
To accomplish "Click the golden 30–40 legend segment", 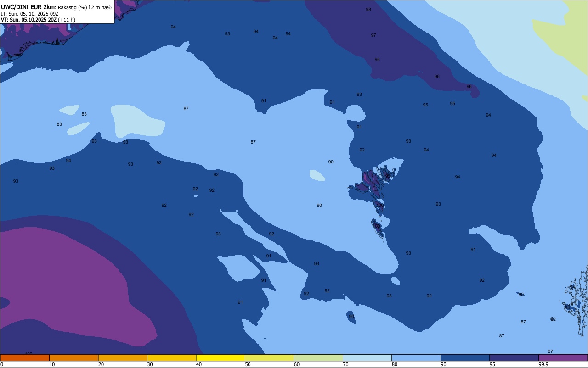I will tap(171, 357).
